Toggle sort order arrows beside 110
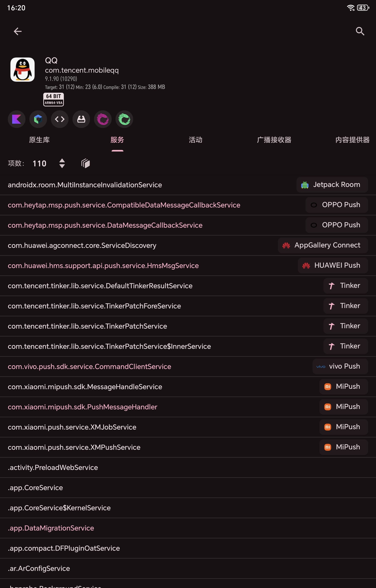This screenshot has width=376, height=588. 62,163
